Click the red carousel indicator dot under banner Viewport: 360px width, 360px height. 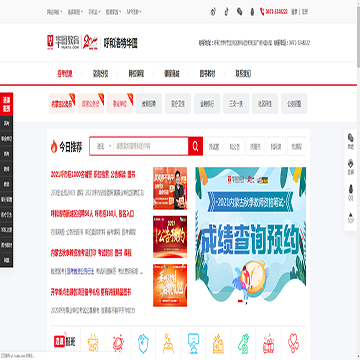[x=240, y=301]
